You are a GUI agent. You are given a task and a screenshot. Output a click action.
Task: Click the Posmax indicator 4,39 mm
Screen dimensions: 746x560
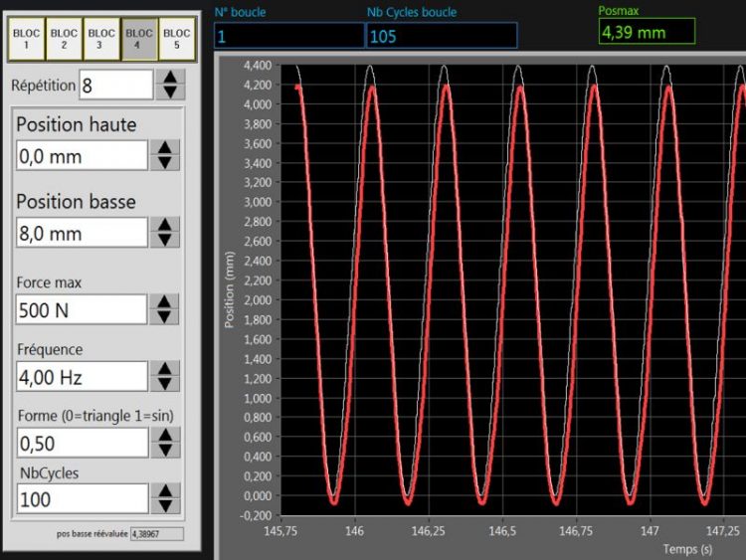click(x=648, y=32)
